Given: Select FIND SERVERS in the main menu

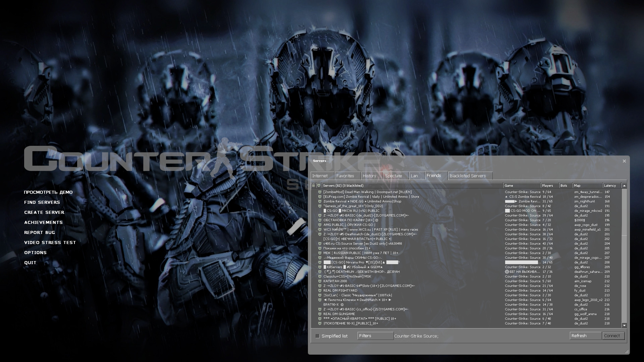Looking at the screenshot, I should point(42,202).
